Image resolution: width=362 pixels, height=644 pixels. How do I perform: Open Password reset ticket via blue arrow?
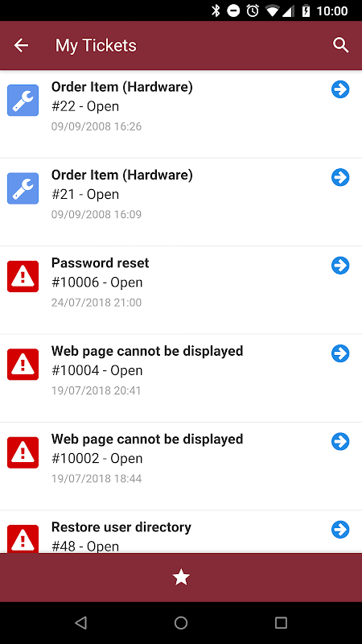coord(340,266)
